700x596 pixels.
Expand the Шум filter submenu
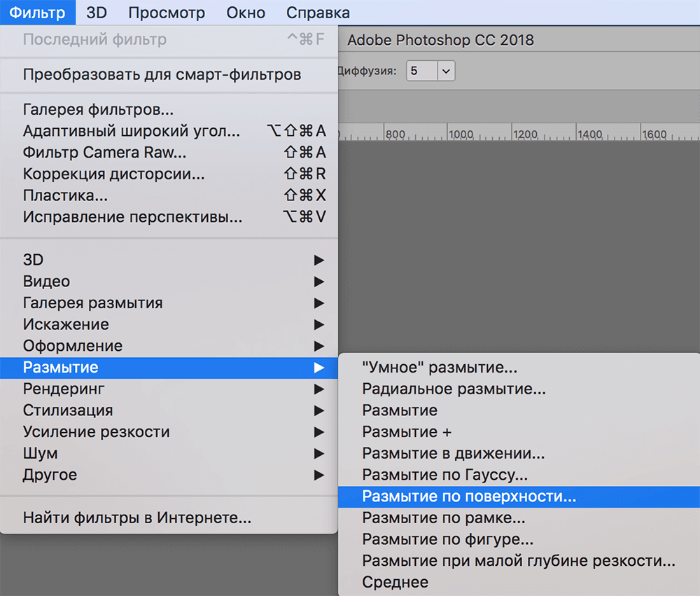(40, 453)
